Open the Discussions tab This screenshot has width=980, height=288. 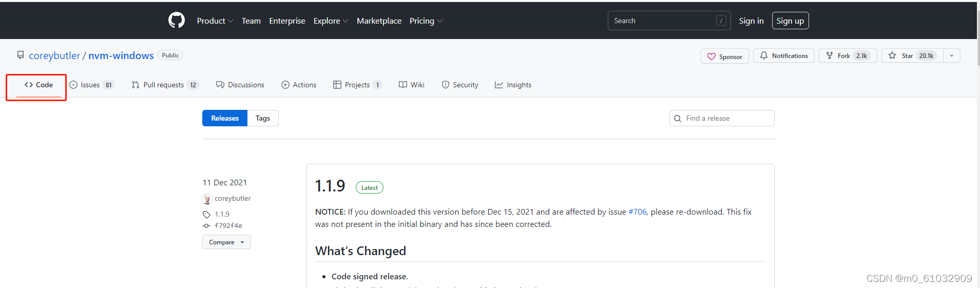(x=240, y=85)
